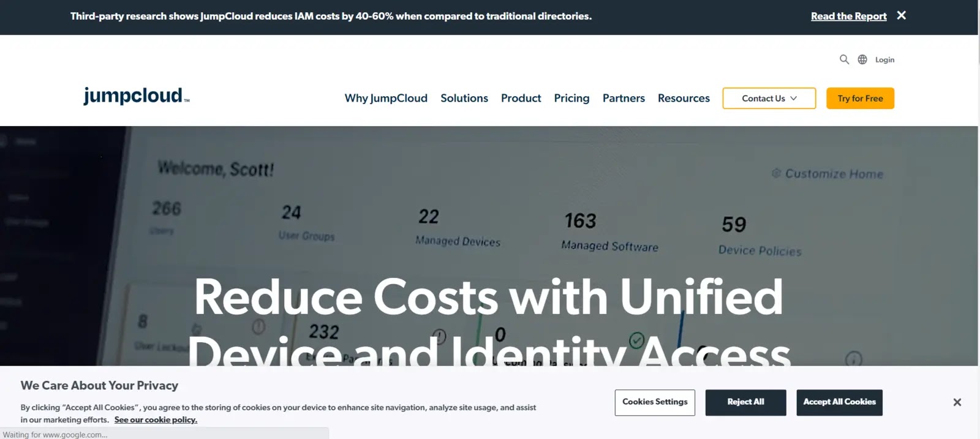Click the 22 Managed Devices stat
This screenshot has height=439, width=980.
point(458,228)
